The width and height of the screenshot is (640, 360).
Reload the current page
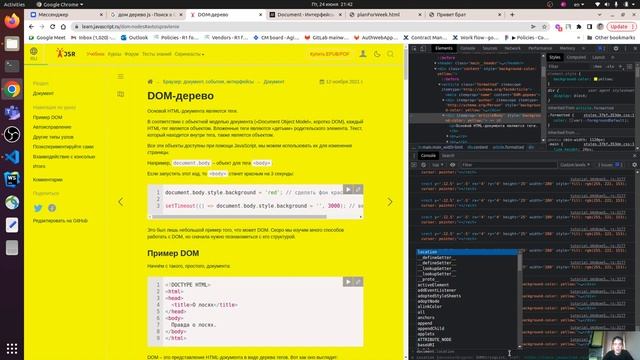click(52, 27)
